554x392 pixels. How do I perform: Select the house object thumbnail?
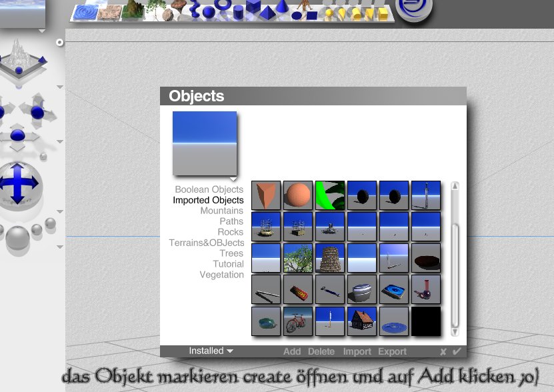[362, 321]
